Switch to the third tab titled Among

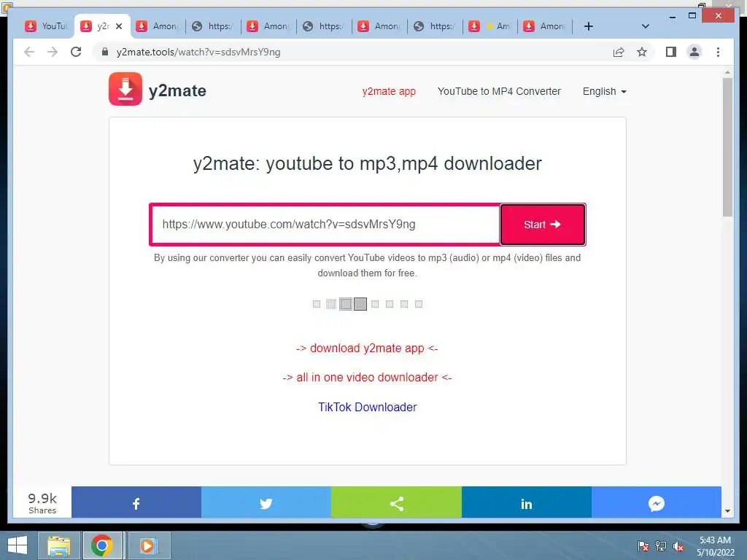[158, 26]
